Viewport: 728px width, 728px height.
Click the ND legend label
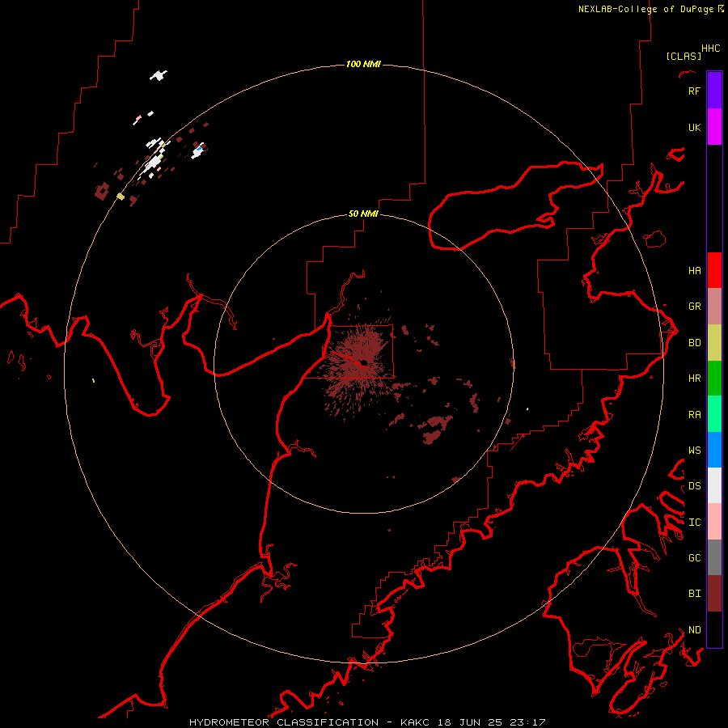pyautogui.click(x=694, y=629)
